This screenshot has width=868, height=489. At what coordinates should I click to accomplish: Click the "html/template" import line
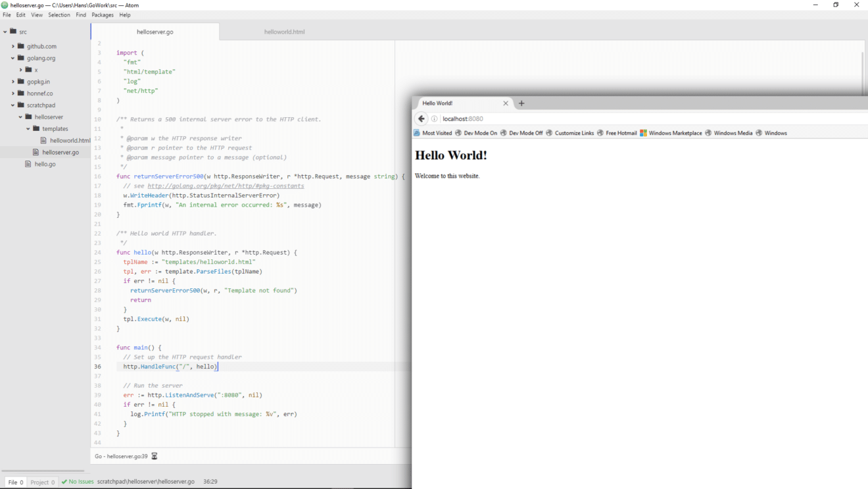pyautogui.click(x=149, y=72)
